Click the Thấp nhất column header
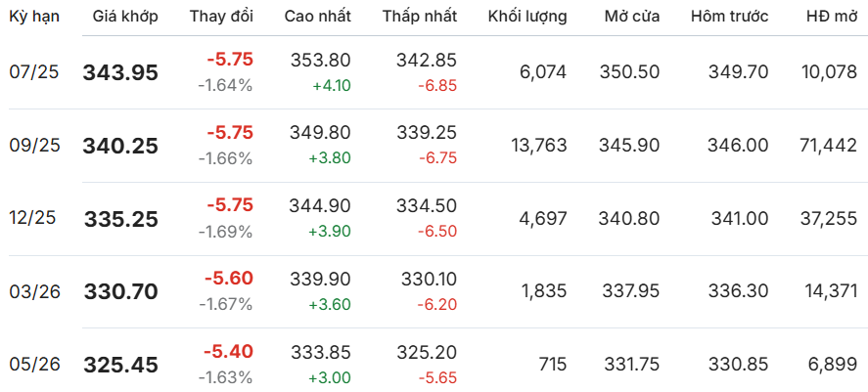This screenshot has width=868, height=392. 420,17
